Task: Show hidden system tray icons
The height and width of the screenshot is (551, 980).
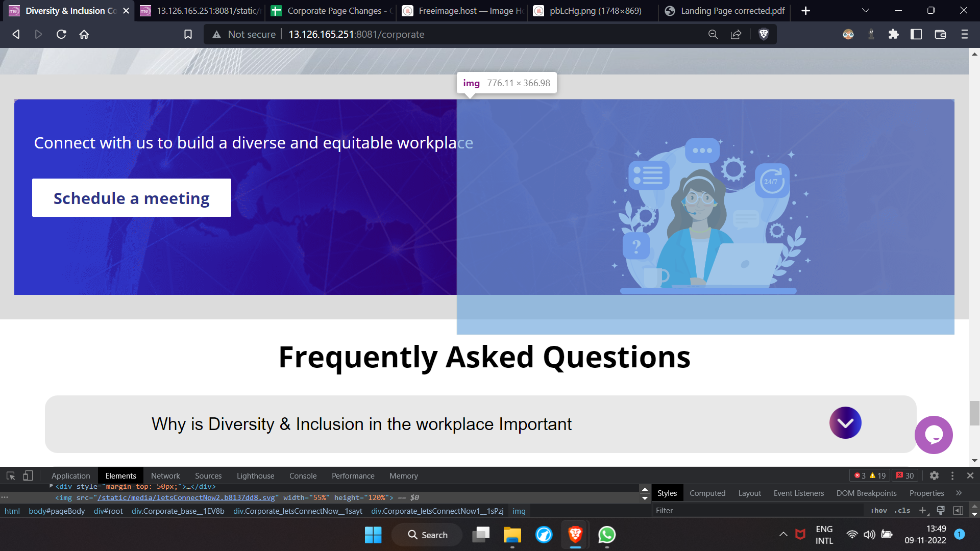Action: [783, 534]
